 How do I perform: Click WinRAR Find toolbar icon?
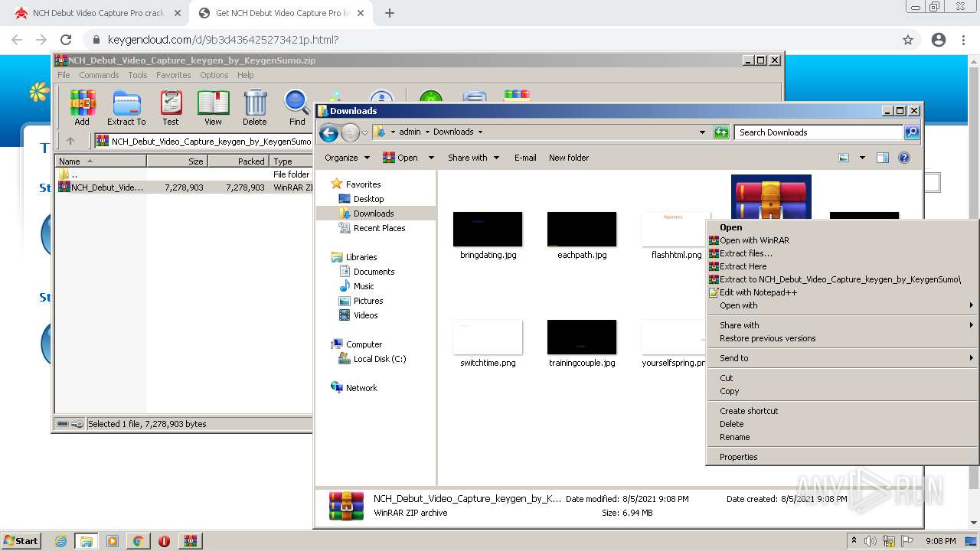(x=297, y=107)
